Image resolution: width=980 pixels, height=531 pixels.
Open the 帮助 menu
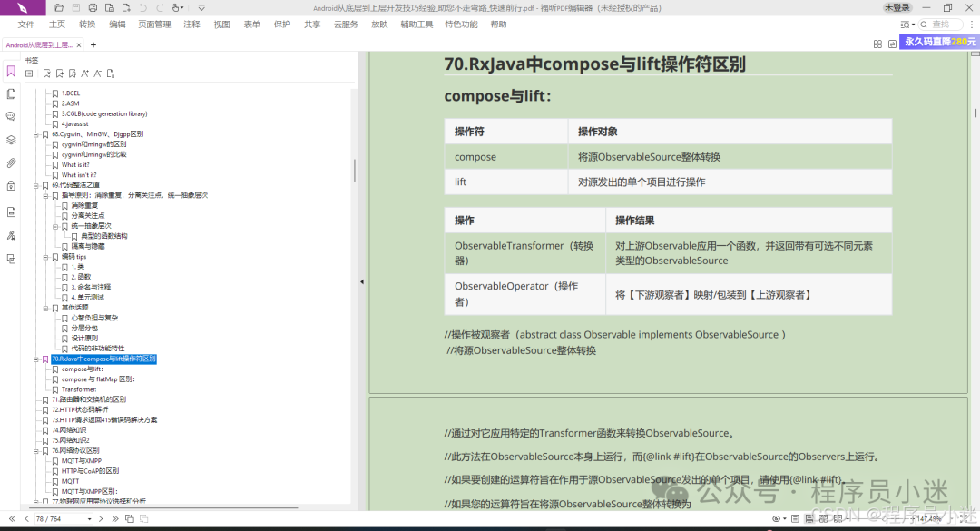tap(498, 25)
